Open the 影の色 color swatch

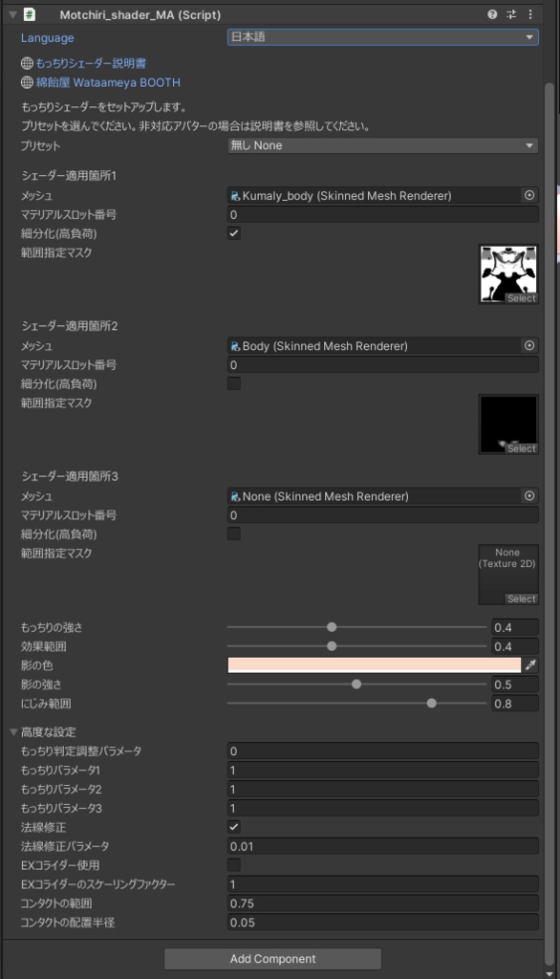tap(374, 665)
